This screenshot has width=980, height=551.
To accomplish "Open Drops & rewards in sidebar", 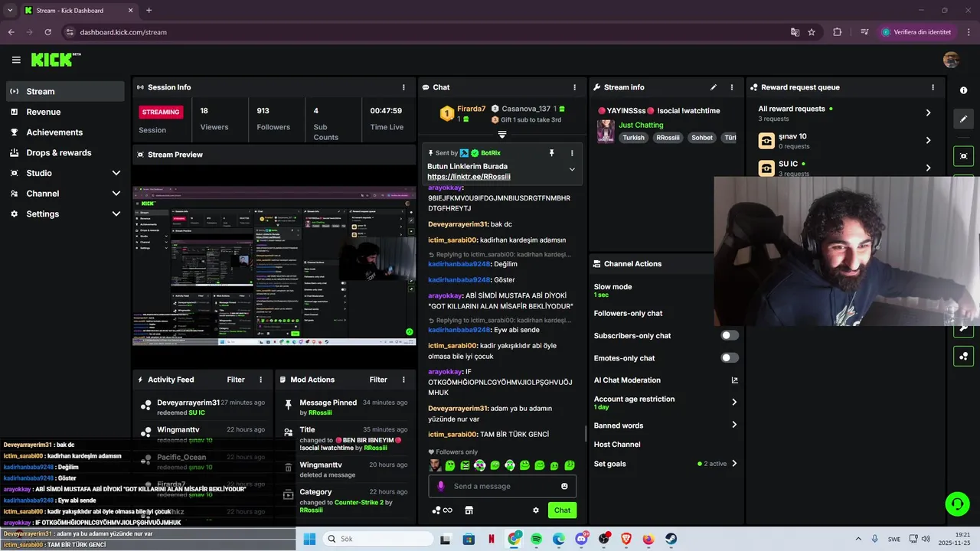I will pyautogui.click(x=65, y=153).
